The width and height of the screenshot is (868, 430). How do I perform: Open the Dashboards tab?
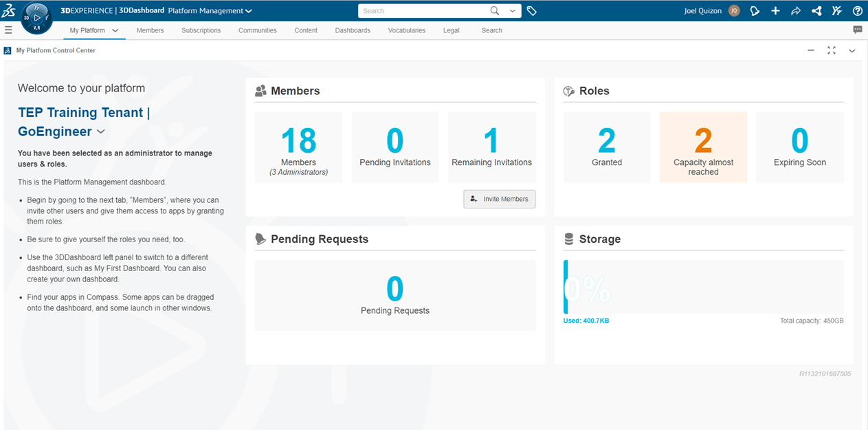353,30
